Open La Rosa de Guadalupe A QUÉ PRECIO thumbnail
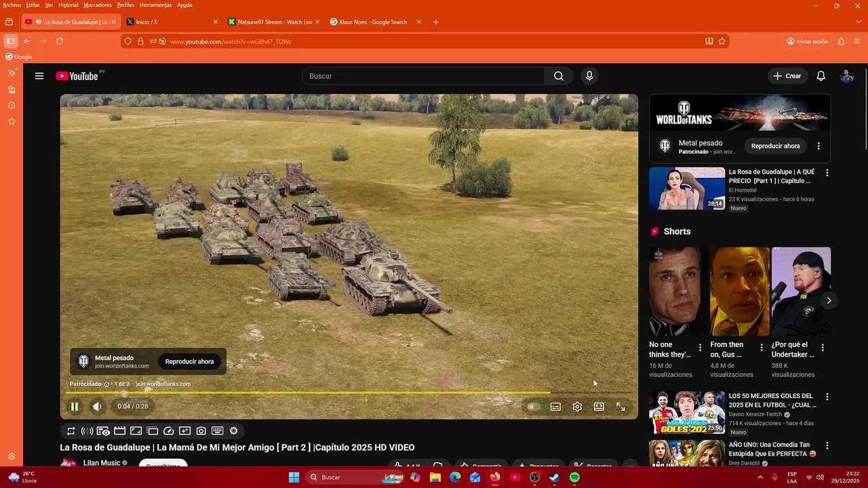The width and height of the screenshot is (868, 488). click(x=687, y=188)
